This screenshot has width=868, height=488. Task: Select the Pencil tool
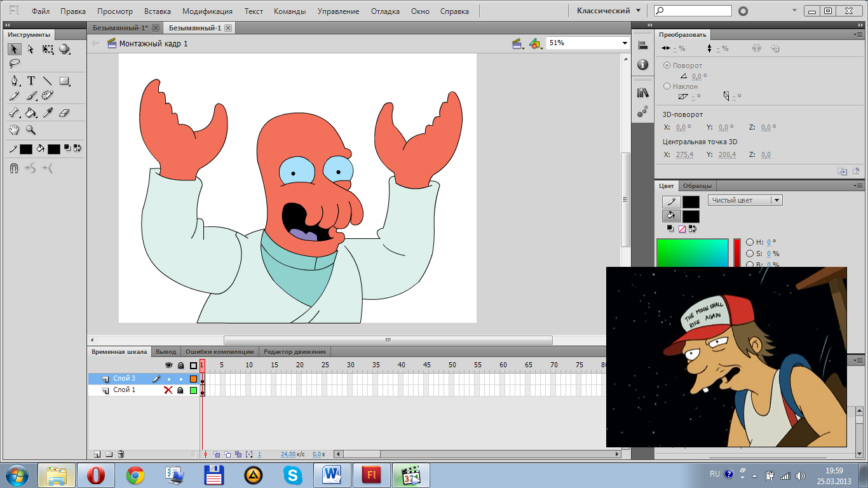tap(14, 96)
